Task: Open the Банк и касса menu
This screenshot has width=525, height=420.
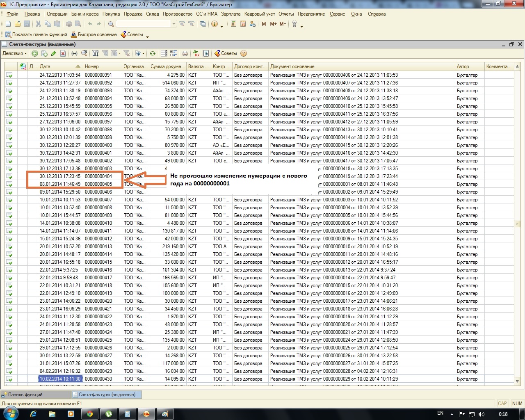Action: [85, 14]
